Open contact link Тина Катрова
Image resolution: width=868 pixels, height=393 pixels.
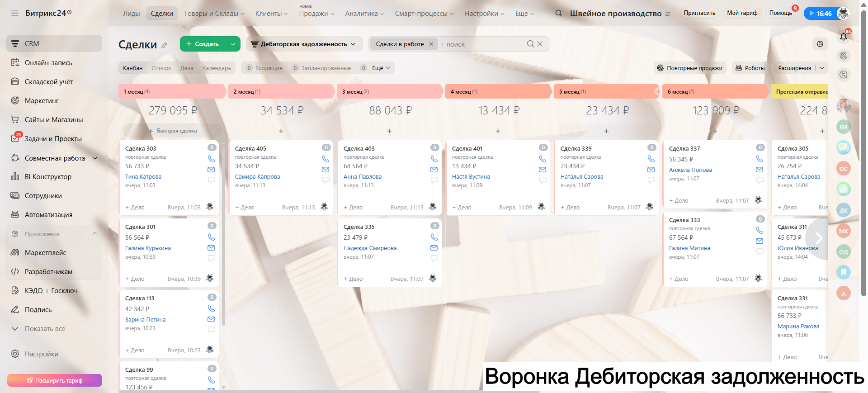(x=143, y=177)
